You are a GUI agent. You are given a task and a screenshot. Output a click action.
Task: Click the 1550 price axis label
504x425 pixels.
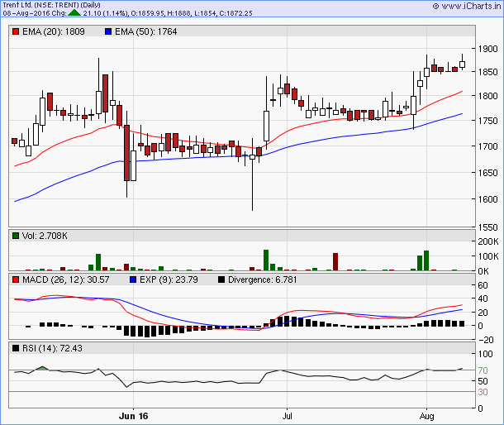tap(487, 227)
